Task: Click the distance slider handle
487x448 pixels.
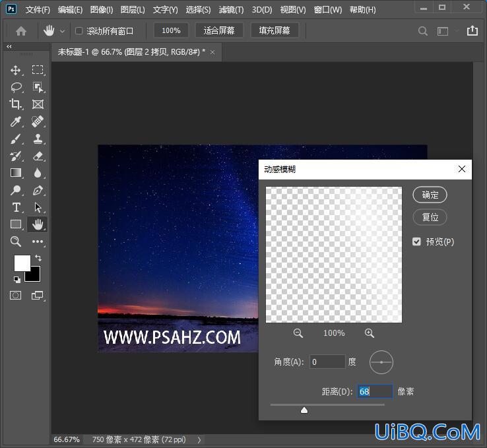Action: 304,410
